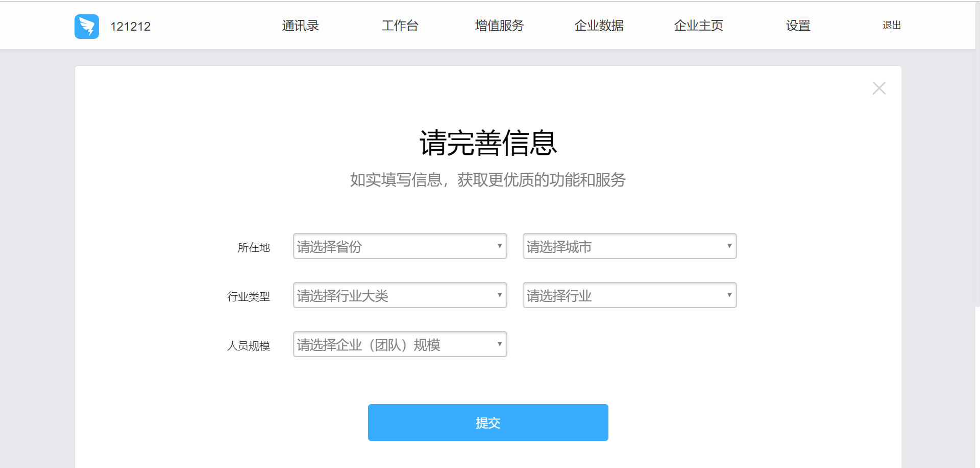Click 退出 to log out
This screenshot has height=468, width=980.
(891, 25)
